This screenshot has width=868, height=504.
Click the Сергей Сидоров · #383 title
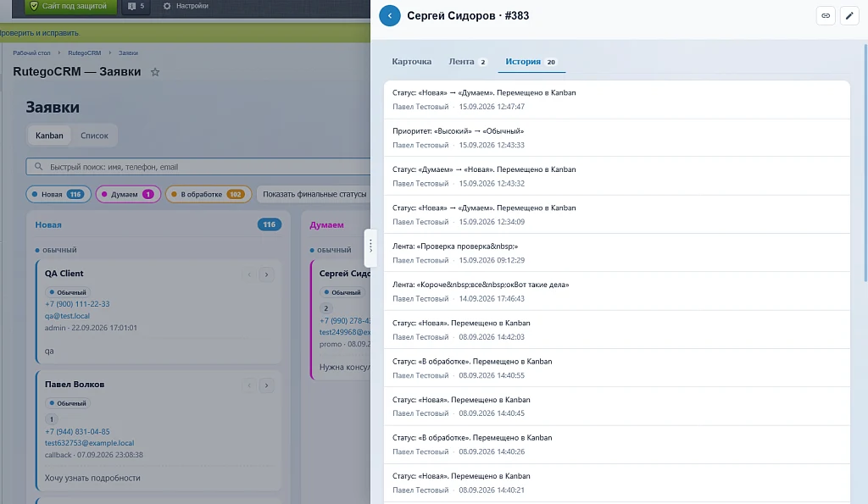pos(468,15)
